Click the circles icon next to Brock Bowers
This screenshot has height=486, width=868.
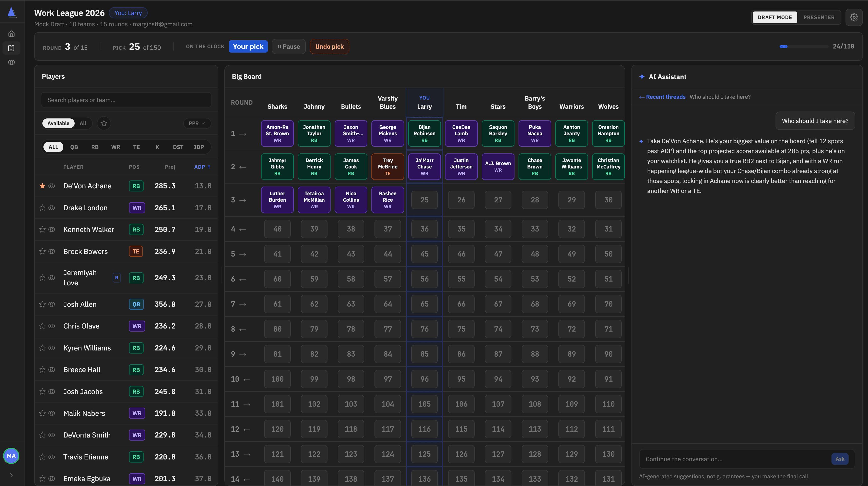[x=52, y=251]
